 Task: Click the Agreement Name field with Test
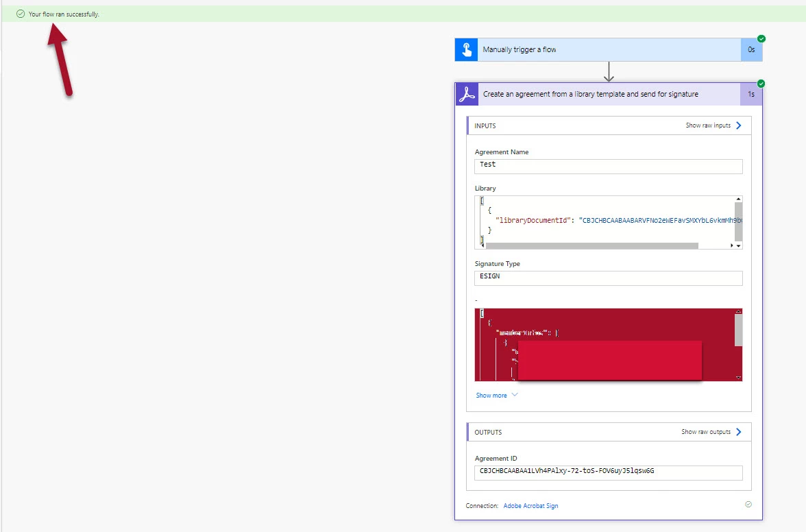(x=608, y=166)
